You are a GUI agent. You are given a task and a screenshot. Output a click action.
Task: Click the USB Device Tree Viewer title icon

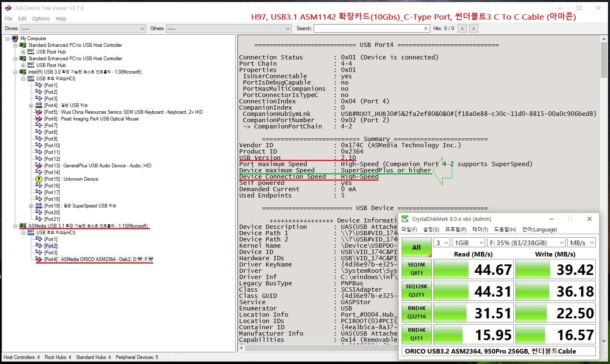pos(8,8)
